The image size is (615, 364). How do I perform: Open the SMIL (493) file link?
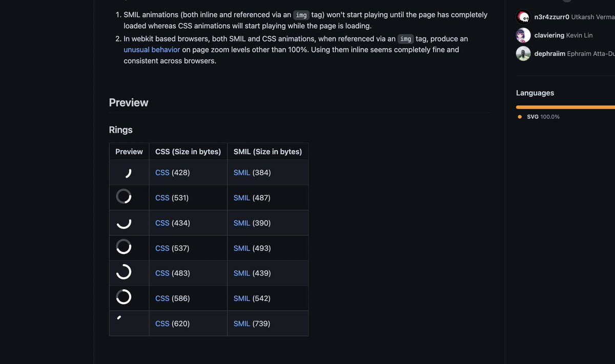click(x=241, y=248)
